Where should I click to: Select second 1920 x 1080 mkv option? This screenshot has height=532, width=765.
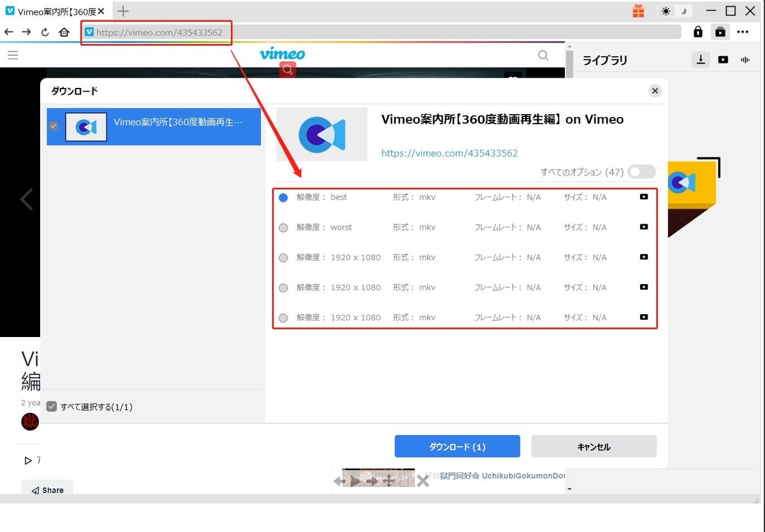click(284, 287)
